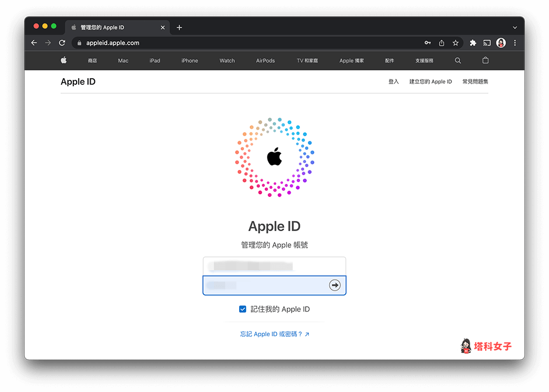Reload the page with the refresh icon

62,43
